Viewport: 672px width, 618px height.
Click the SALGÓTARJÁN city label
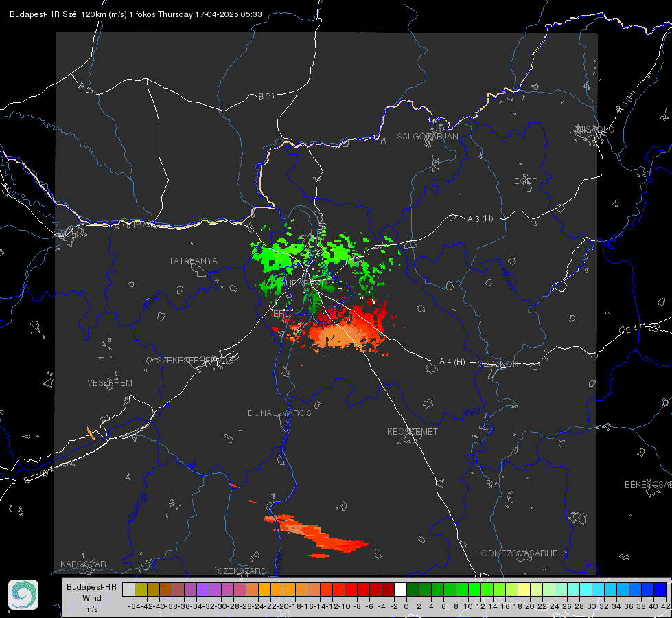(x=427, y=137)
